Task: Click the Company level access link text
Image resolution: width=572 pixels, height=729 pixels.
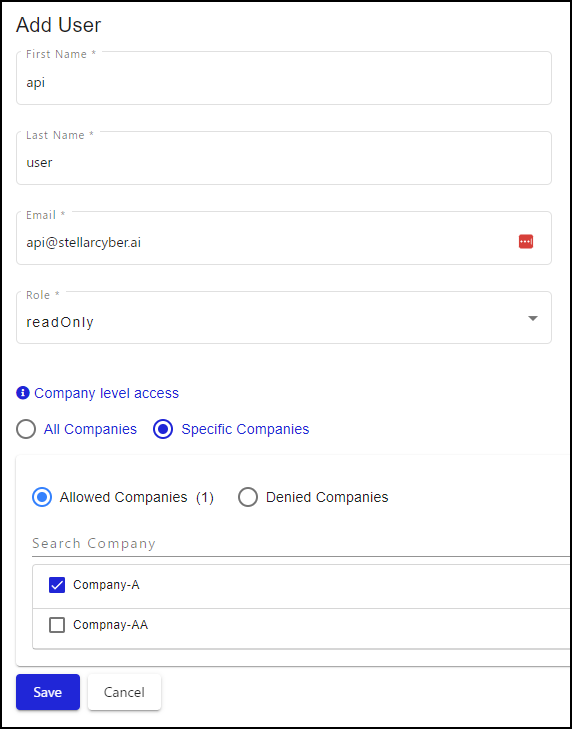Action: click(106, 393)
